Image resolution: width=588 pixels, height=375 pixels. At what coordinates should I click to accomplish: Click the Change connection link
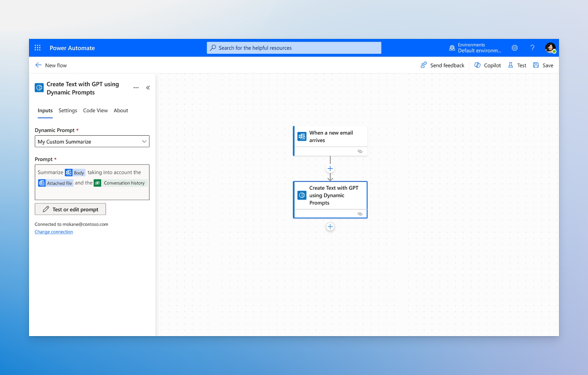click(54, 232)
